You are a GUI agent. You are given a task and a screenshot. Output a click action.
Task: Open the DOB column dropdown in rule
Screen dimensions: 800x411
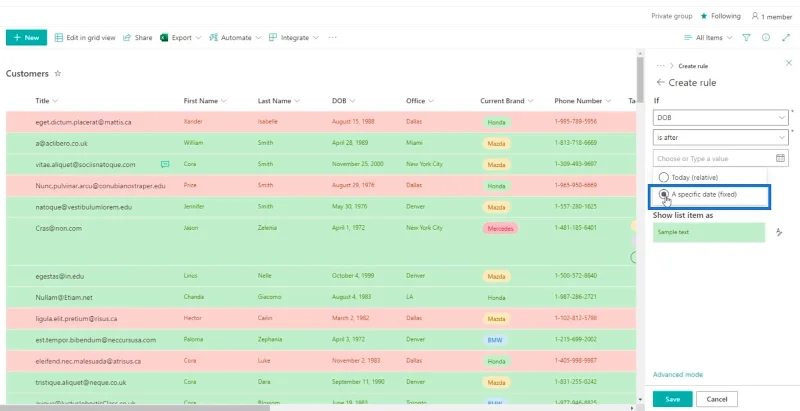click(x=720, y=117)
